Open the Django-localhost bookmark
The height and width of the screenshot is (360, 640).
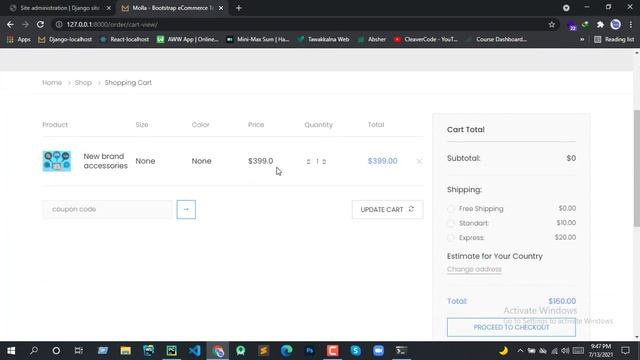pyautogui.click(x=65, y=40)
